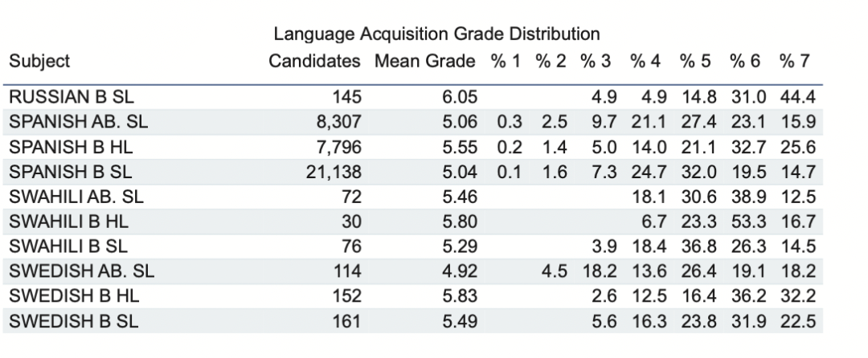
Task: Select SWEDISH B HL candidates value 152
Action: [347, 296]
